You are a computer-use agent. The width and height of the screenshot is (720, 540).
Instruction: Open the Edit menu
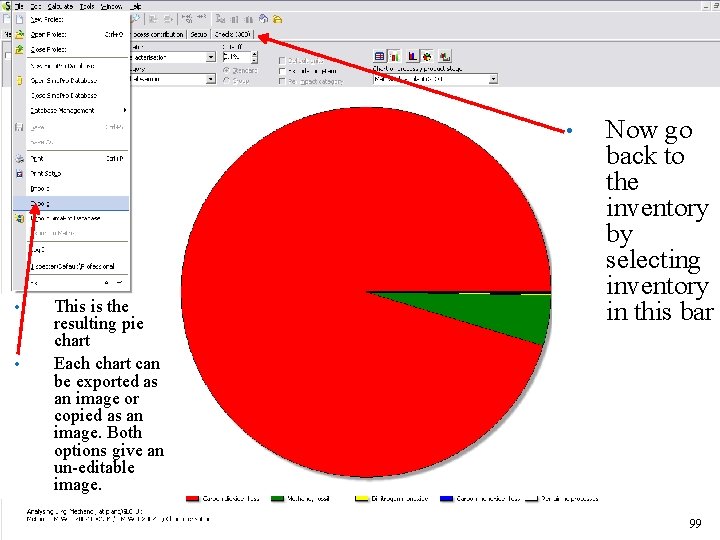click(36, 6)
